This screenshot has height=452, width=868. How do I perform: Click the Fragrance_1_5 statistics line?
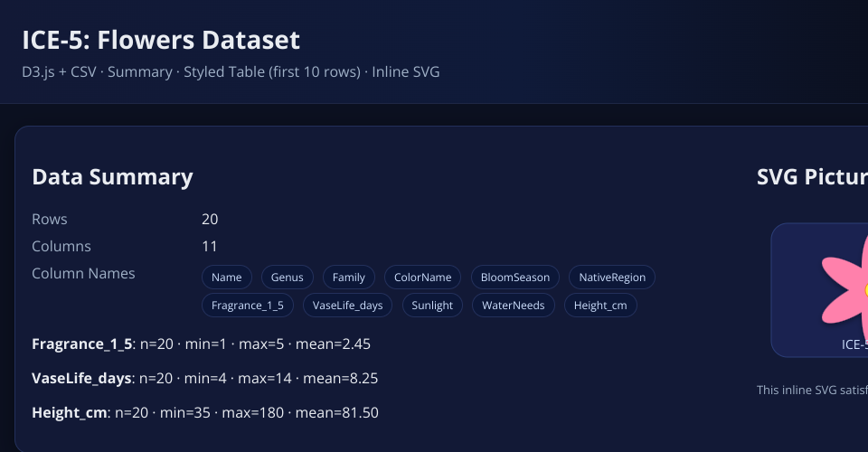tap(201, 344)
